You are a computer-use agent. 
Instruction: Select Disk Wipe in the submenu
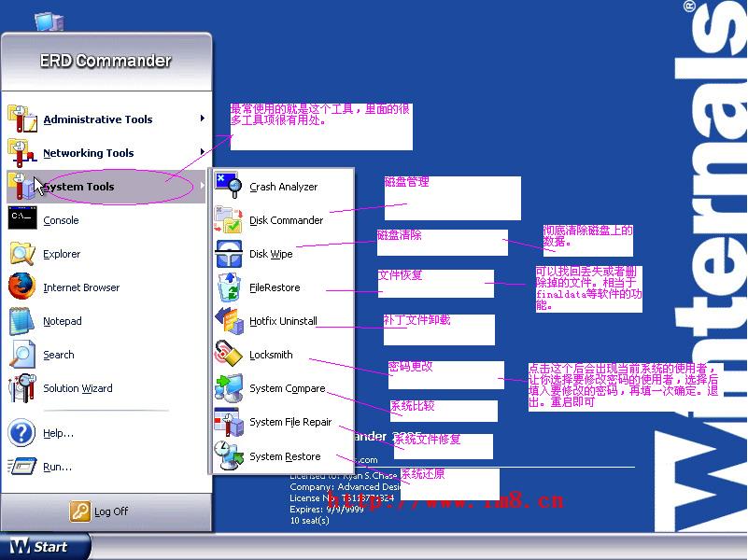tap(283, 254)
